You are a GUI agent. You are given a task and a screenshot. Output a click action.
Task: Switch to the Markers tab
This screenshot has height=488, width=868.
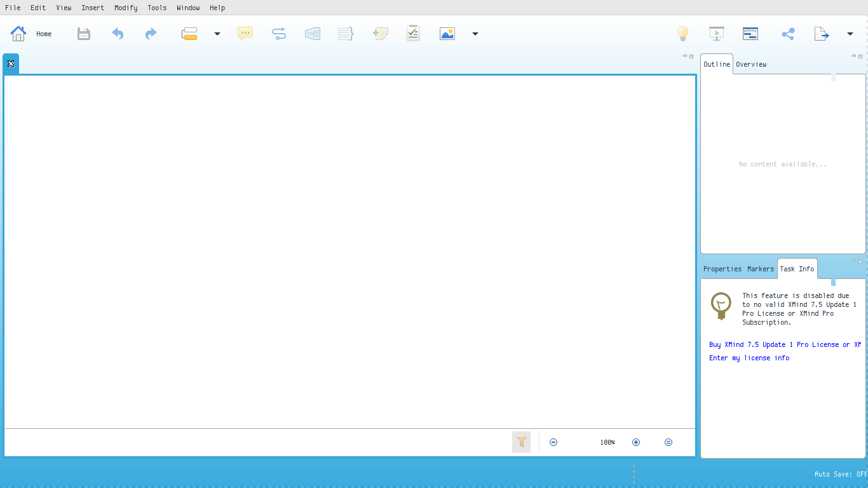pyautogui.click(x=761, y=269)
